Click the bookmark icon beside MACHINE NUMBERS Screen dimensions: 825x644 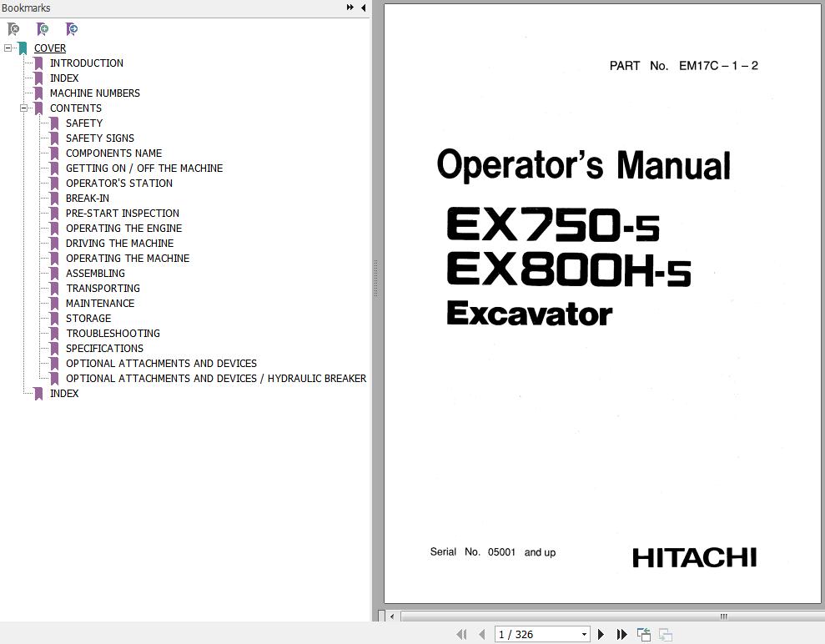pos(38,93)
